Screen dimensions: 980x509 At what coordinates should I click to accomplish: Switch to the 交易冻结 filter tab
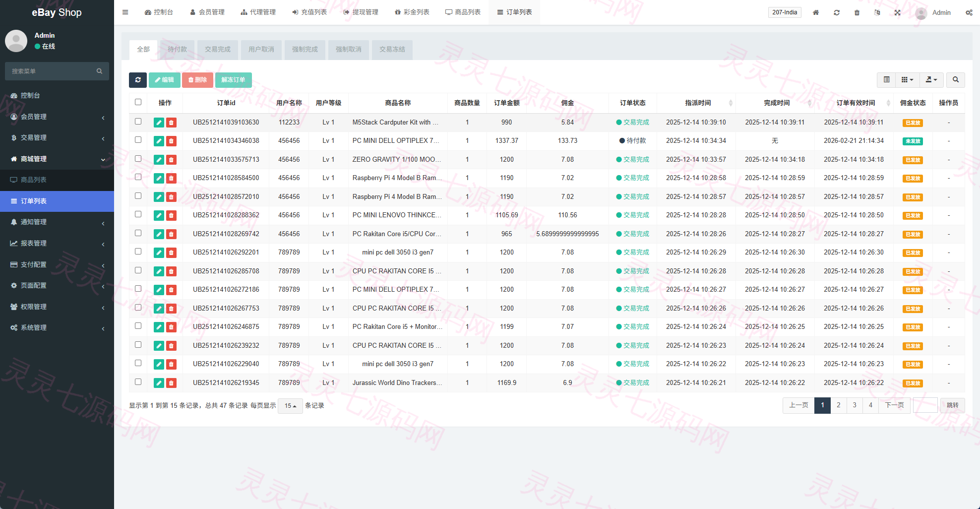click(x=392, y=50)
